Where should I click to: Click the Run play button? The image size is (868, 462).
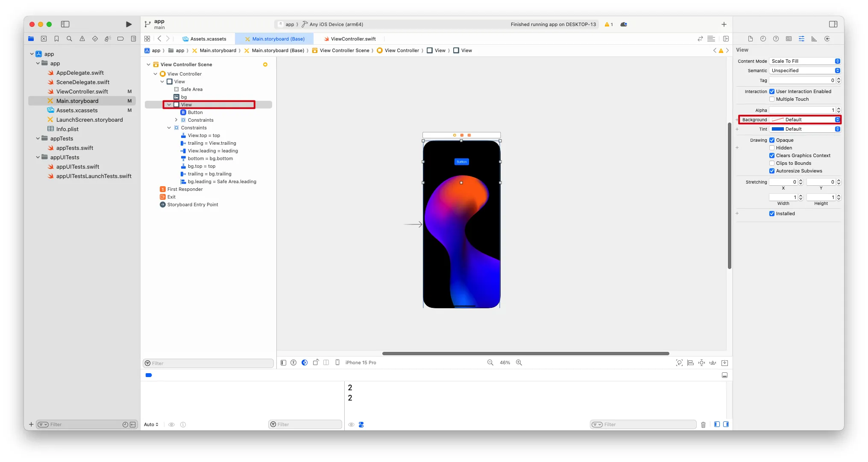pos(129,24)
